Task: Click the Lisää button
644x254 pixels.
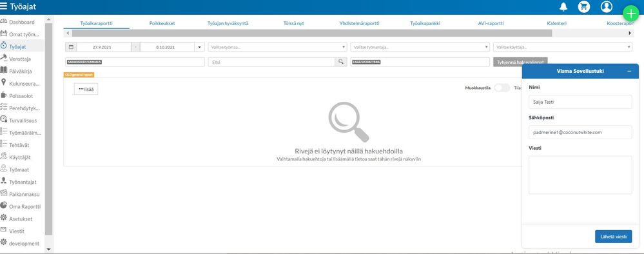Action: [86, 89]
